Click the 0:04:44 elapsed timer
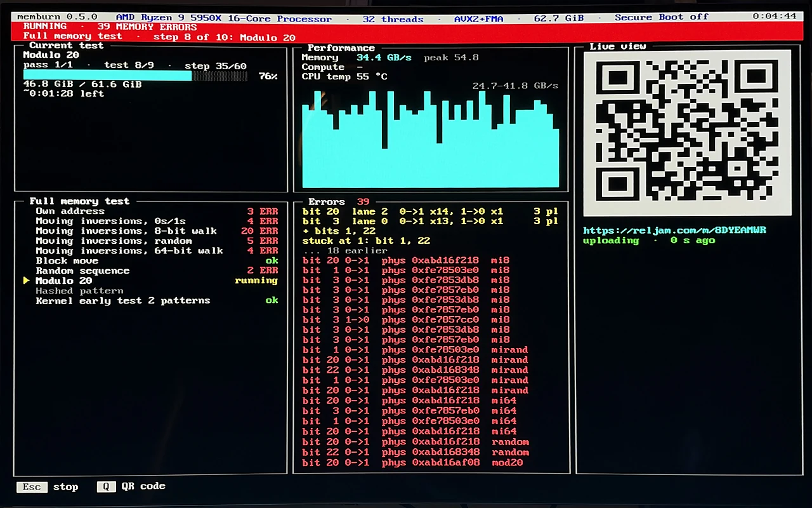Viewport: 812px width, 508px height. click(x=775, y=17)
